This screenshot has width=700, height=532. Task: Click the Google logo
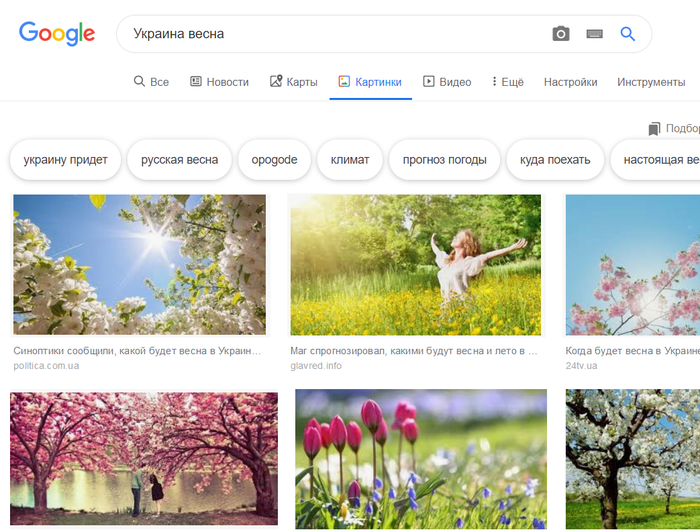point(57,33)
